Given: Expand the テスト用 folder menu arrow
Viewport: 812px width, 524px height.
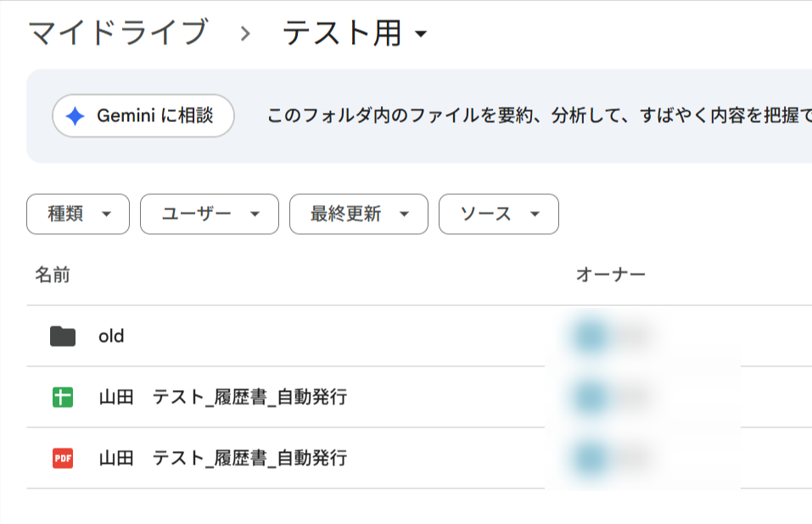Looking at the screenshot, I should 421,34.
